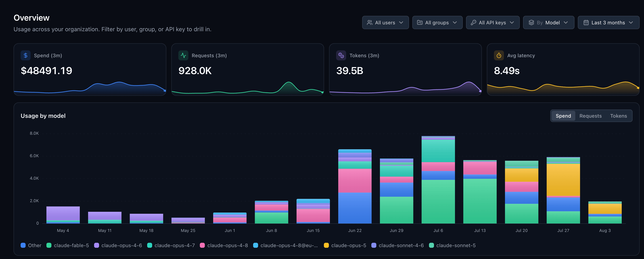Viewport: 644px width, 259px height.
Task: Open the Last 3 months date dropdown
Action: tap(608, 22)
